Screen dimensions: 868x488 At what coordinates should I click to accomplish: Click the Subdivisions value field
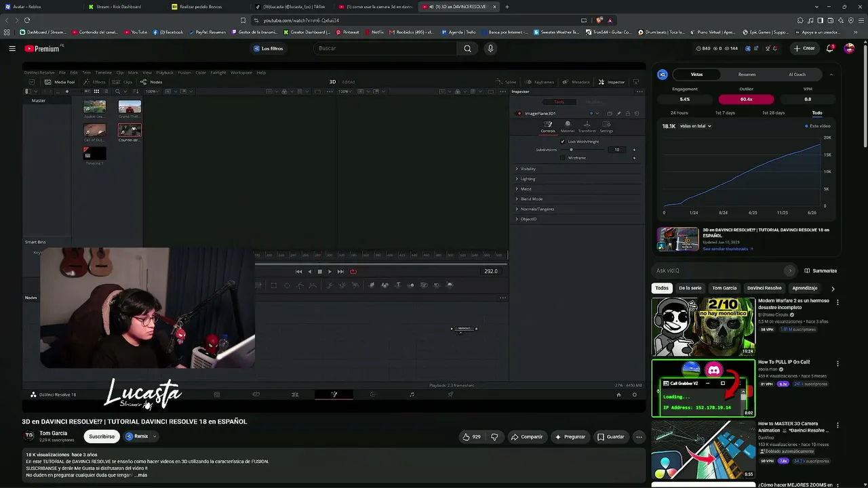(x=617, y=150)
